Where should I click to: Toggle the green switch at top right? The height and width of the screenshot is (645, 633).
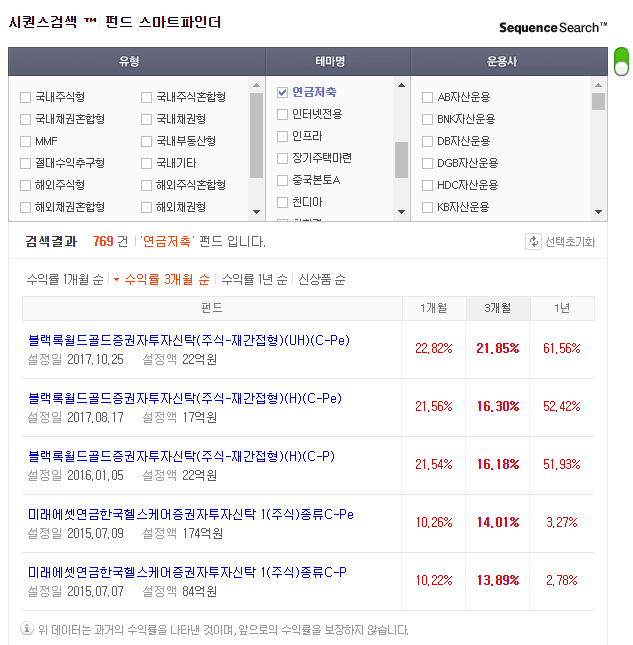pyautogui.click(x=621, y=62)
